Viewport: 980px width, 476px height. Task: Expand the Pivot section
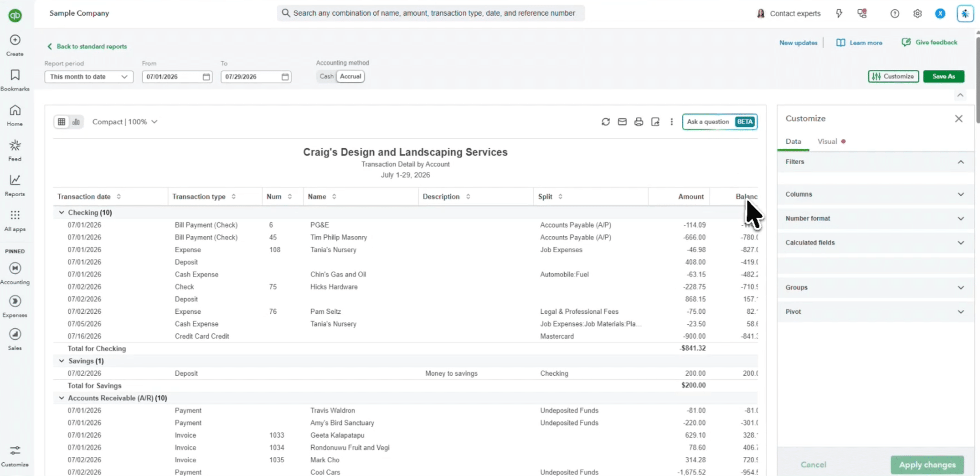tap(875, 312)
